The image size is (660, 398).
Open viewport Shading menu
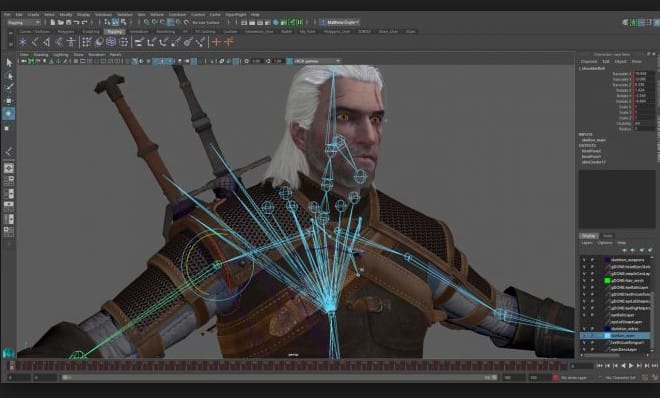tap(41, 55)
